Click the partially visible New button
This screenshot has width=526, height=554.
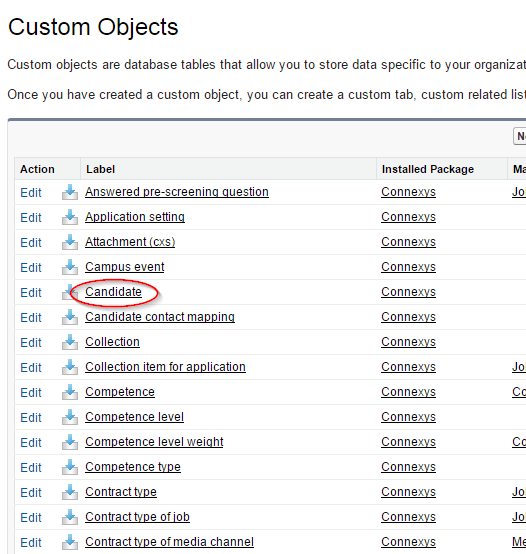(520, 136)
